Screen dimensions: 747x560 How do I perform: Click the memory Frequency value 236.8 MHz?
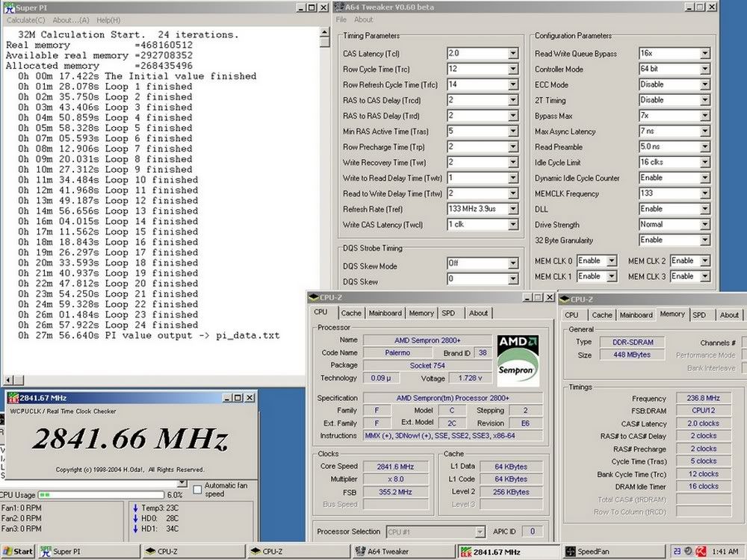[703, 398]
